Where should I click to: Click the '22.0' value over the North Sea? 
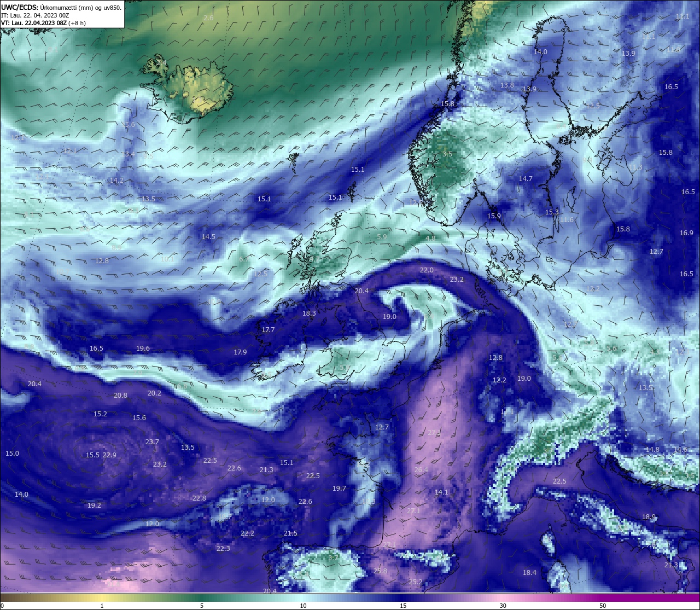(x=427, y=270)
